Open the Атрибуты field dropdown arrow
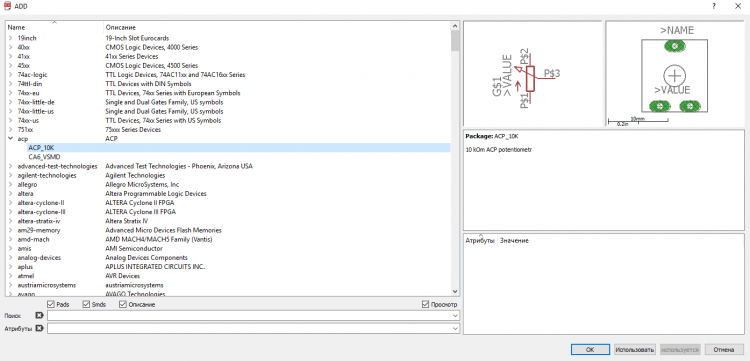 click(x=454, y=328)
